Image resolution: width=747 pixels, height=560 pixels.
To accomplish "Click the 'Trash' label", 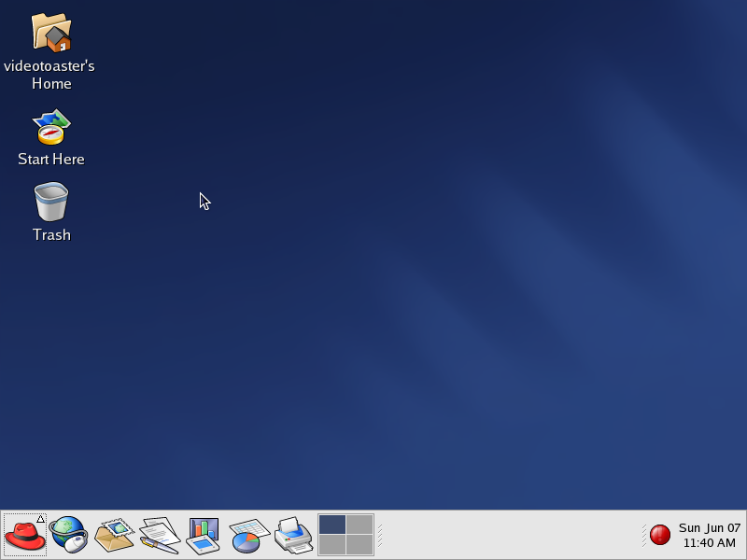I will tap(51, 235).
